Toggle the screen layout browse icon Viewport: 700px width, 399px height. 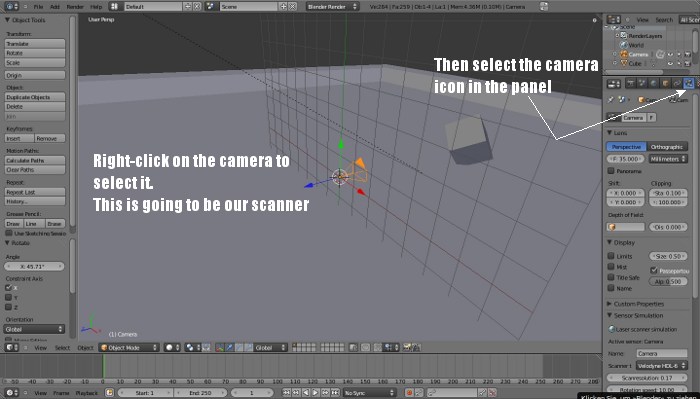coord(115,7)
